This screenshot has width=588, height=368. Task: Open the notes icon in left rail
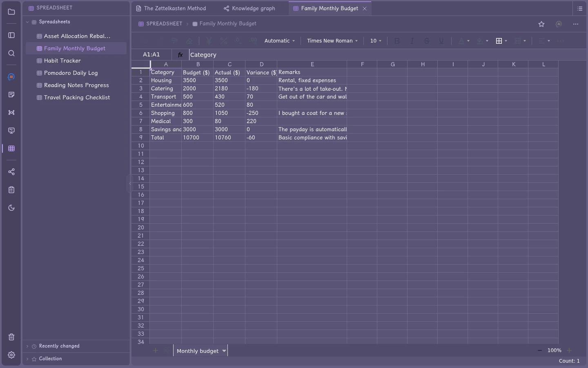pos(11,95)
